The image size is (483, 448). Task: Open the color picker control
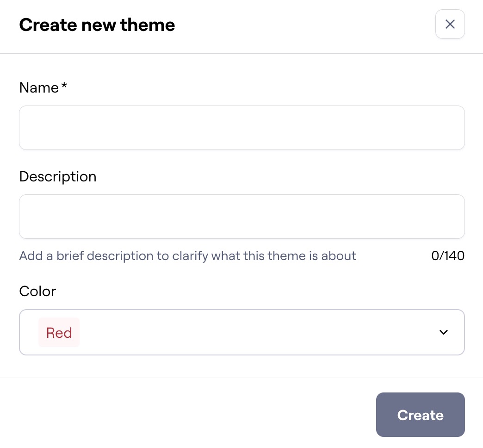click(241, 332)
